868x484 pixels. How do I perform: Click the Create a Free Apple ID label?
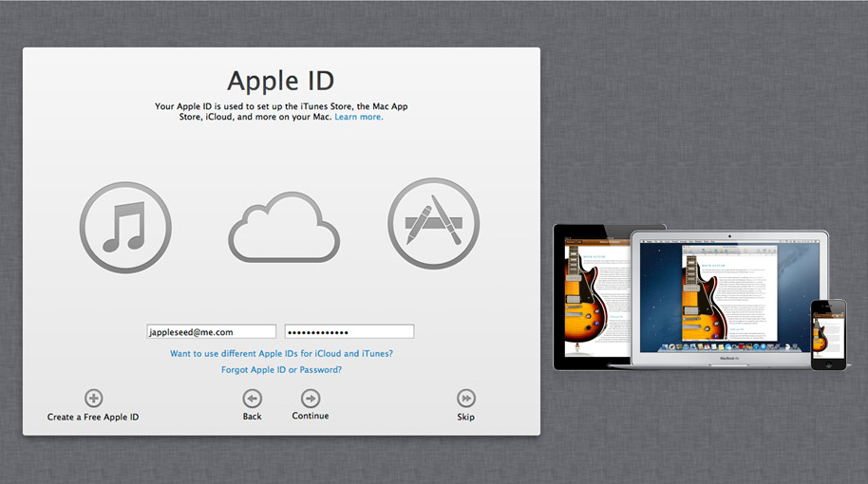[93, 417]
